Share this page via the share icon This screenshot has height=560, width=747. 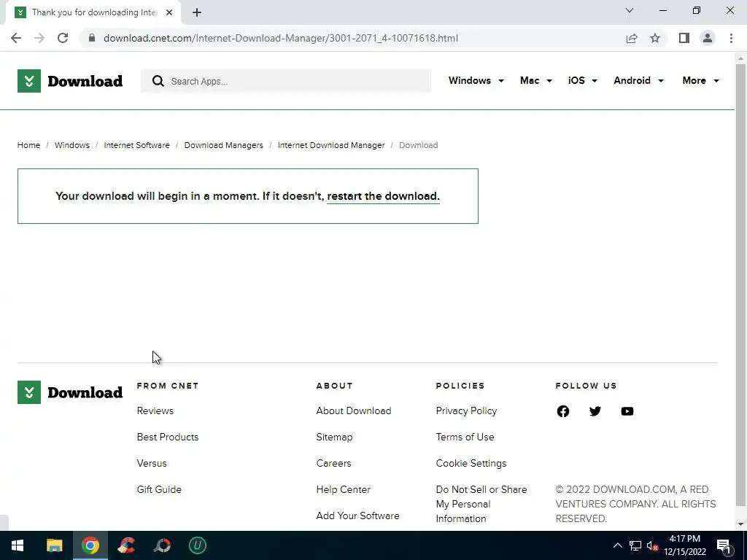coord(632,38)
